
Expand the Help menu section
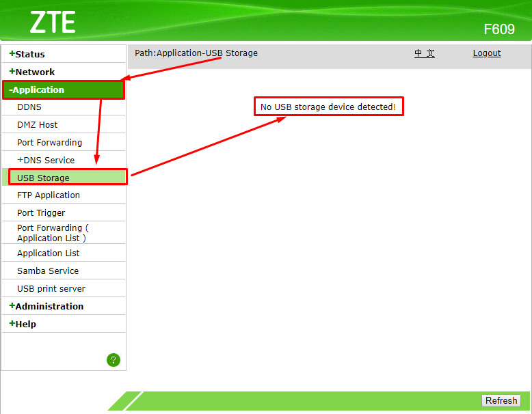[x=23, y=324]
